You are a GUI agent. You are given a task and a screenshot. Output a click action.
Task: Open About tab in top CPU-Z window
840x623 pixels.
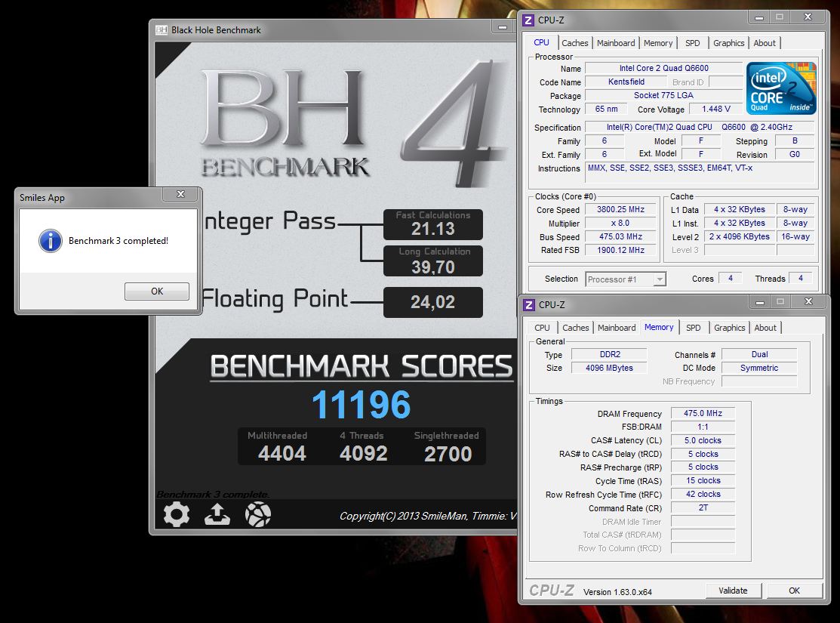click(x=765, y=43)
